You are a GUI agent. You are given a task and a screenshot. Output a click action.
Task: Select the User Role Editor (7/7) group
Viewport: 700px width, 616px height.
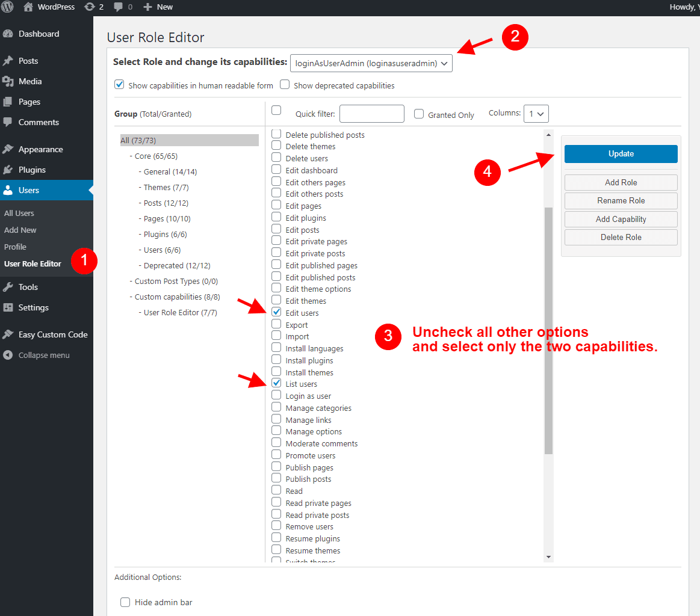[181, 312]
